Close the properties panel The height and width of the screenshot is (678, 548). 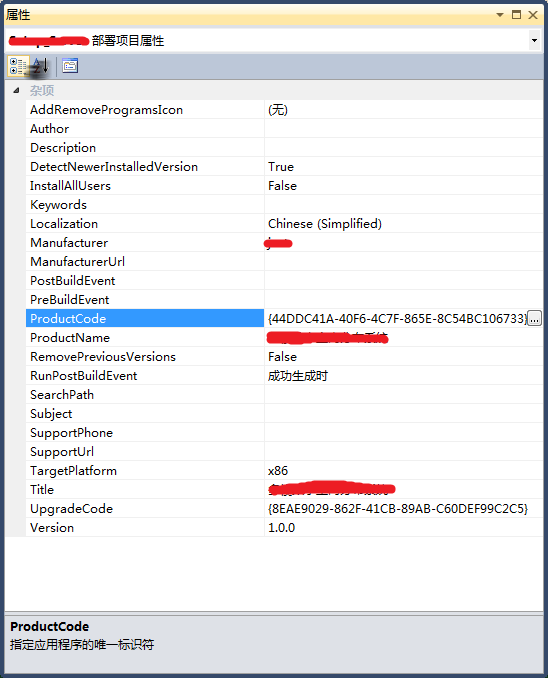pyautogui.click(x=533, y=15)
